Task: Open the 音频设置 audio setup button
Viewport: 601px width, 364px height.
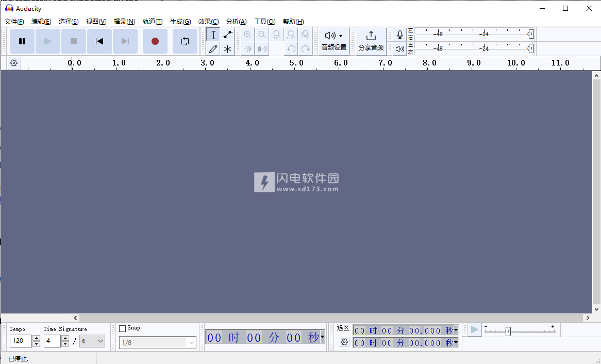Action: pos(334,41)
